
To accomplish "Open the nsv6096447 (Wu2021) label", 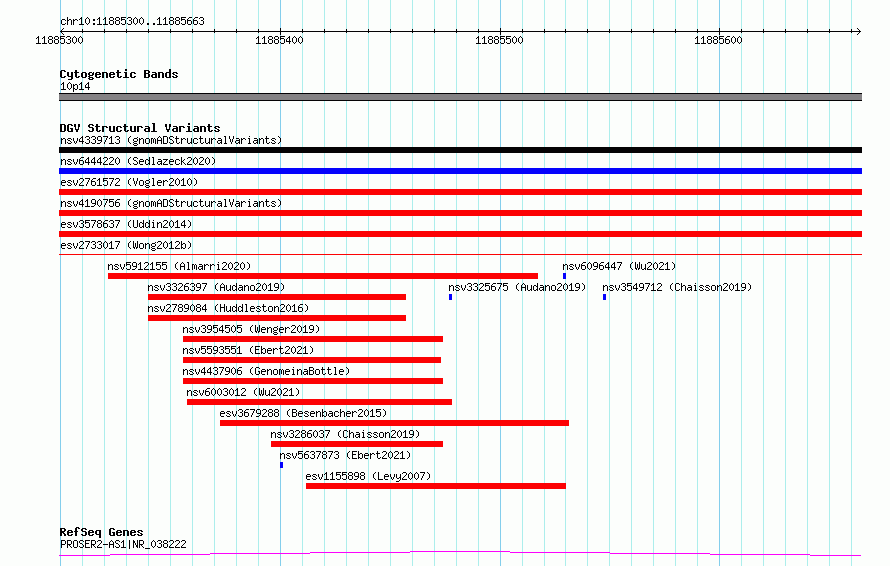I will 619,266.
